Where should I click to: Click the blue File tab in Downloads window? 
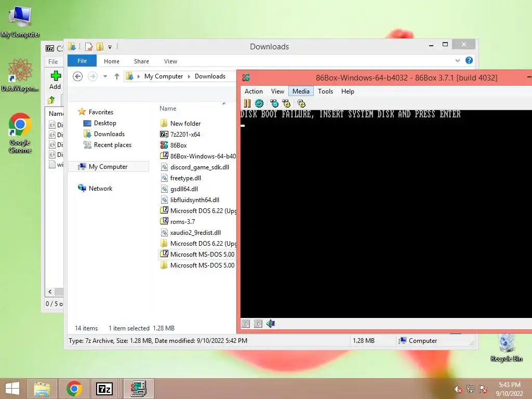[x=82, y=61]
